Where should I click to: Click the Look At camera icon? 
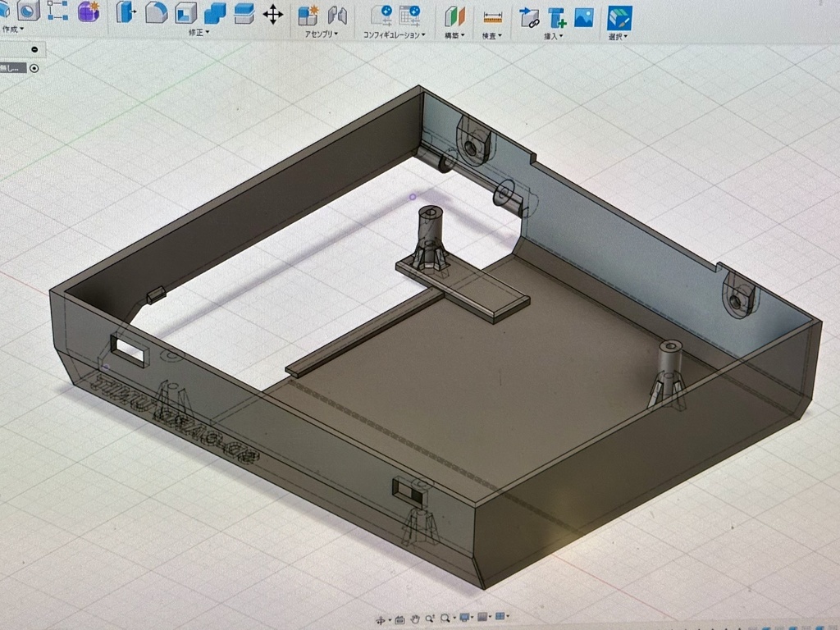point(400,620)
